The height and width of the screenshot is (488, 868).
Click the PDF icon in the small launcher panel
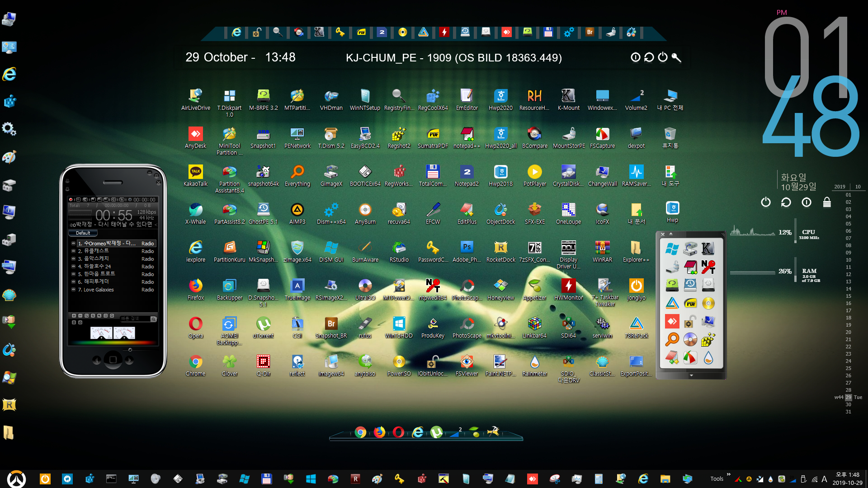click(x=690, y=303)
